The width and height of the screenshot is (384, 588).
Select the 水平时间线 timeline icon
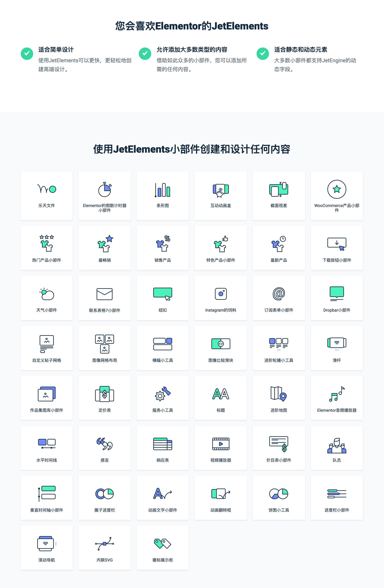tap(47, 444)
